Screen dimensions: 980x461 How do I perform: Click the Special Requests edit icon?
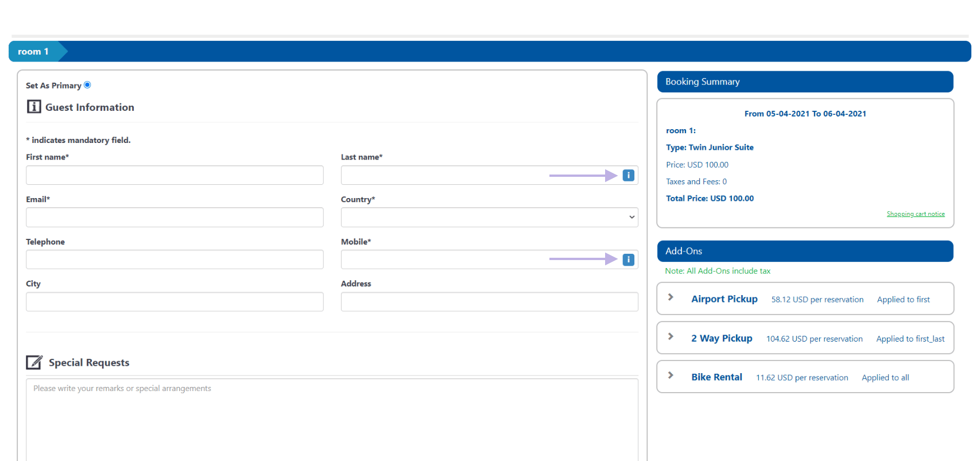(x=34, y=362)
